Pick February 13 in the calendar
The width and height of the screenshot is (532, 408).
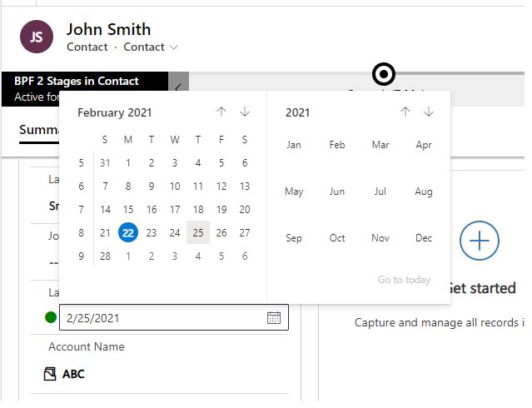point(245,187)
